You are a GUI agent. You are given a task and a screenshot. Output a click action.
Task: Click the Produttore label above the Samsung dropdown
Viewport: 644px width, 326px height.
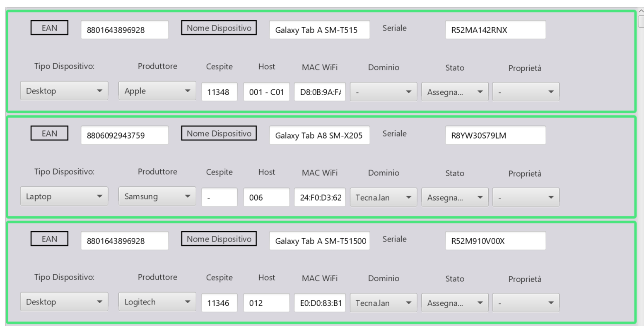(157, 172)
